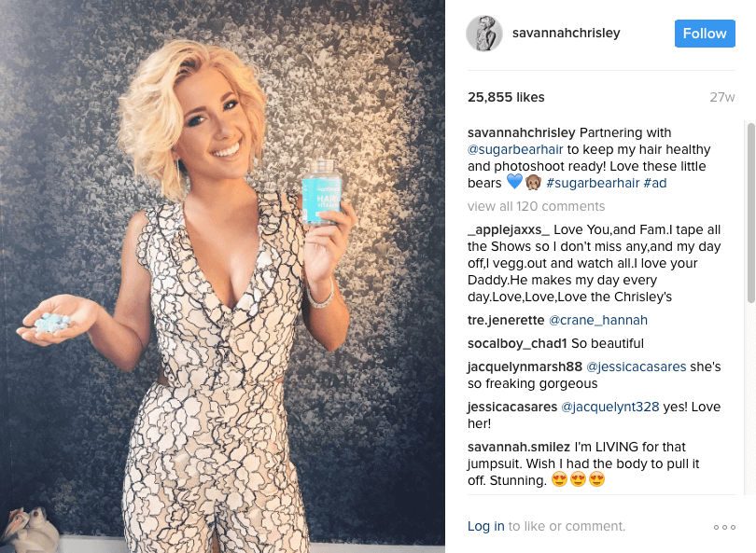756x553 pixels.
Task: Select the #sugarbearhair hashtag
Action: click(x=593, y=183)
